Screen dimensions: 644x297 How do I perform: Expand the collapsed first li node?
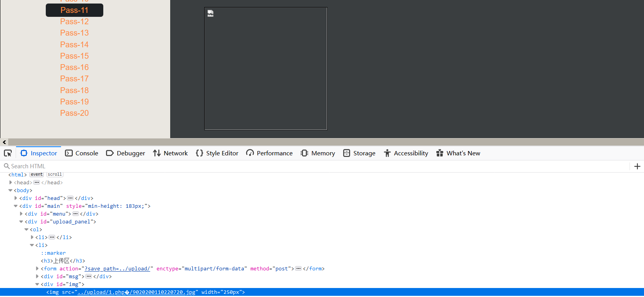tap(32, 237)
